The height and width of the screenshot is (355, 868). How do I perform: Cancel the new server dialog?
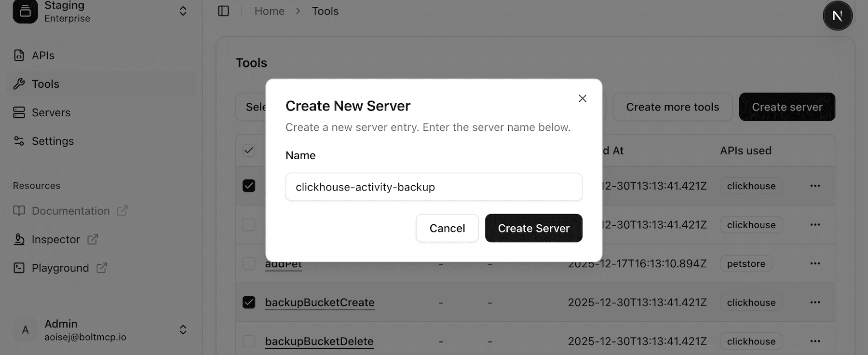[x=447, y=228]
